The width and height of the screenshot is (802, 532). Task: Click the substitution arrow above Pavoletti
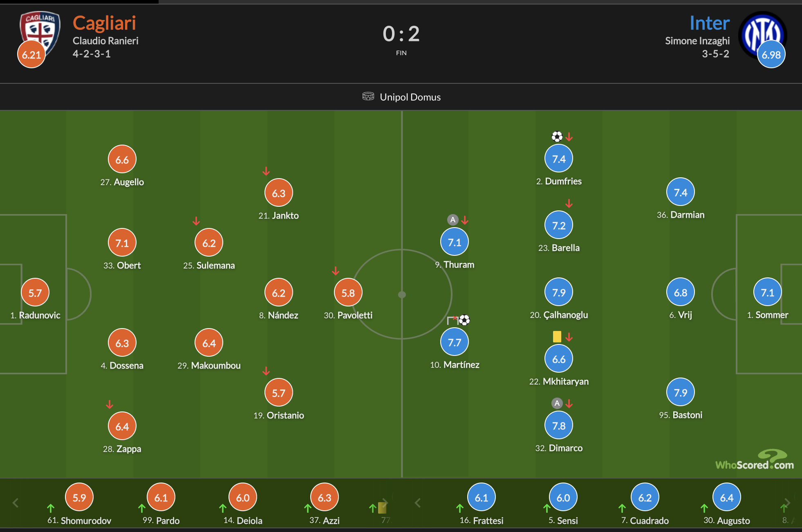[x=336, y=270]
